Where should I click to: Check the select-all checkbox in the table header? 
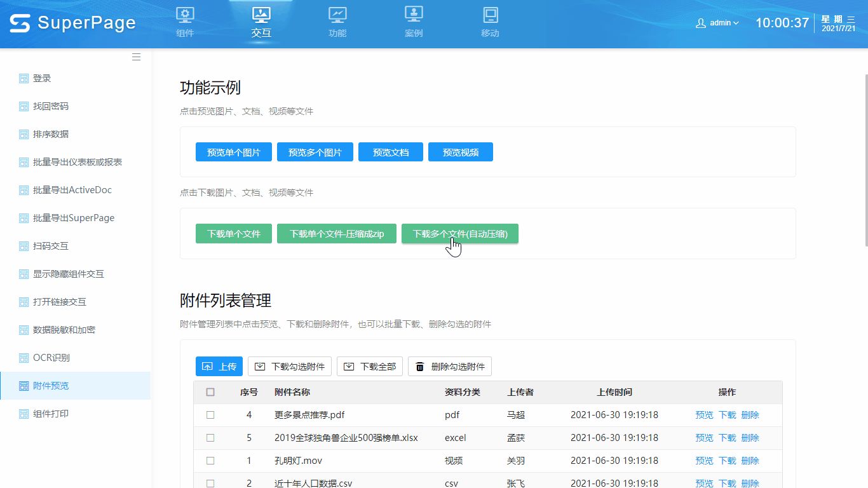click(210, 392)
